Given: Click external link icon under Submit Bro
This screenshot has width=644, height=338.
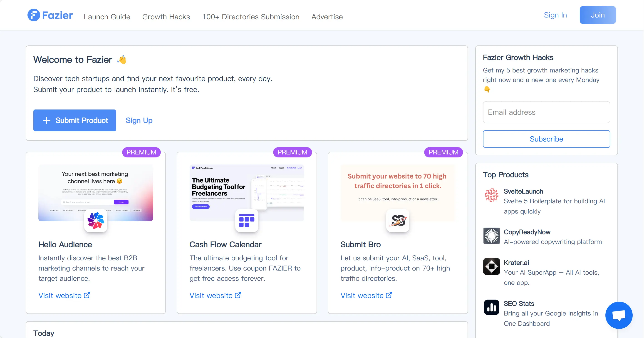Looking at the screenshot, I should pos(389,295).
